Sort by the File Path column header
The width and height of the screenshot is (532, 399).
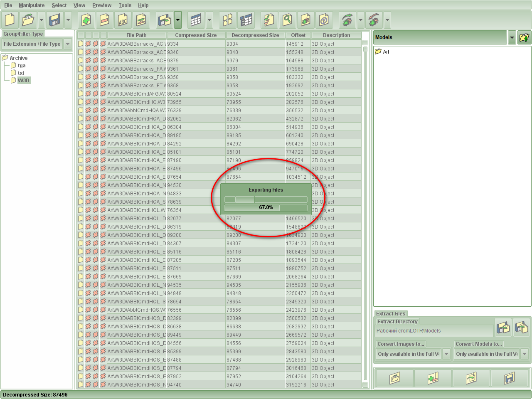tap(136, 35)
